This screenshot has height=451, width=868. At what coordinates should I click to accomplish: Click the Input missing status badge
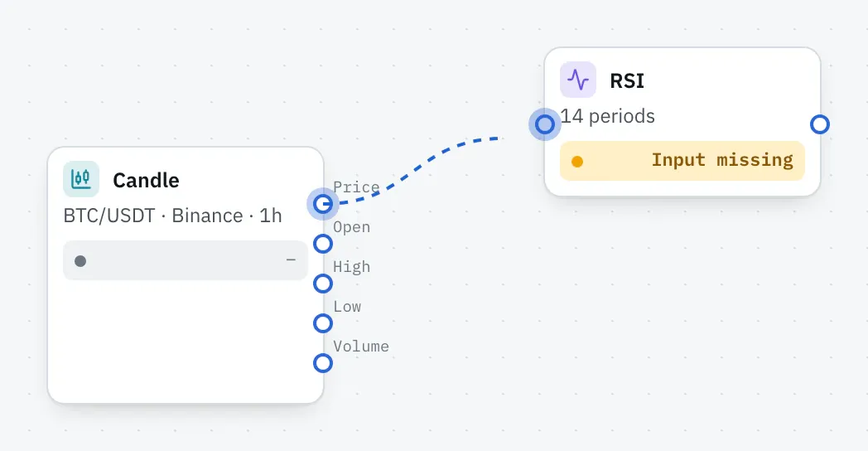[682, 161]
